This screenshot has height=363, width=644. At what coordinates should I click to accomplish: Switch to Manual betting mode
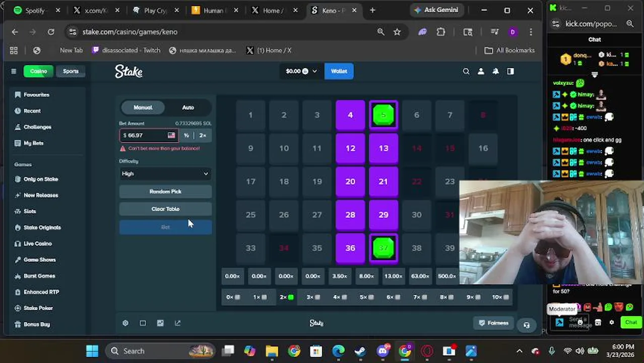pyautogui.click(x=143, y=107)
